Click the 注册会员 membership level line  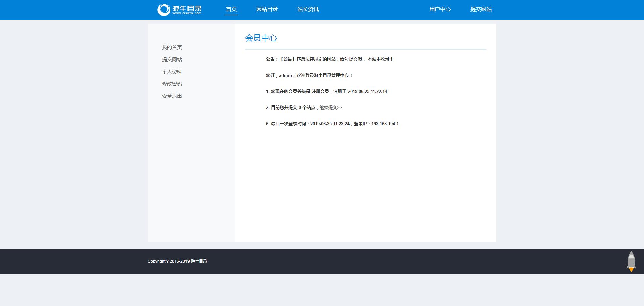coord(326,91)
